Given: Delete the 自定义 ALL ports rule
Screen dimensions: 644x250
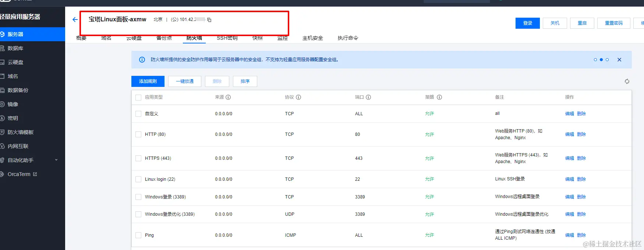Looking at the screenshot, I should tap(581, 114).
